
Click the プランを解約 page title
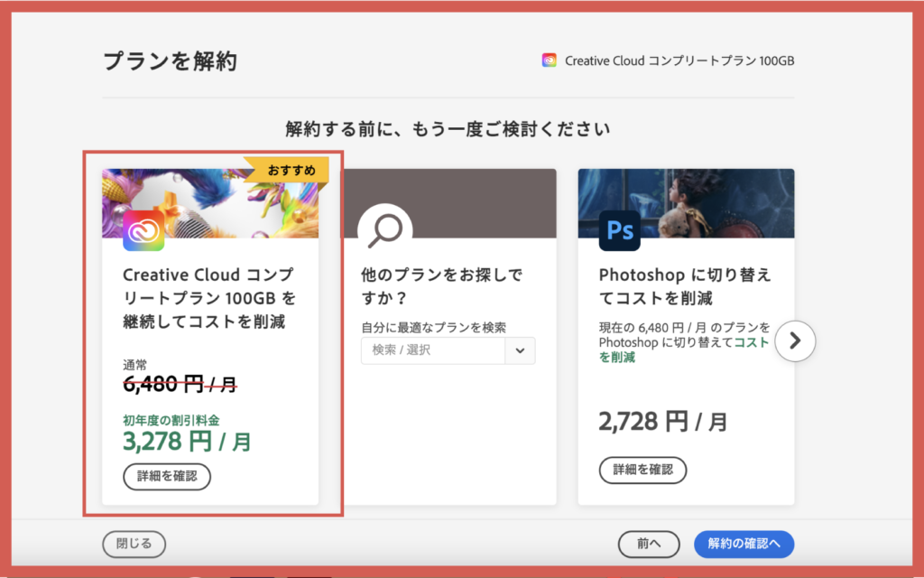(170, 61)
